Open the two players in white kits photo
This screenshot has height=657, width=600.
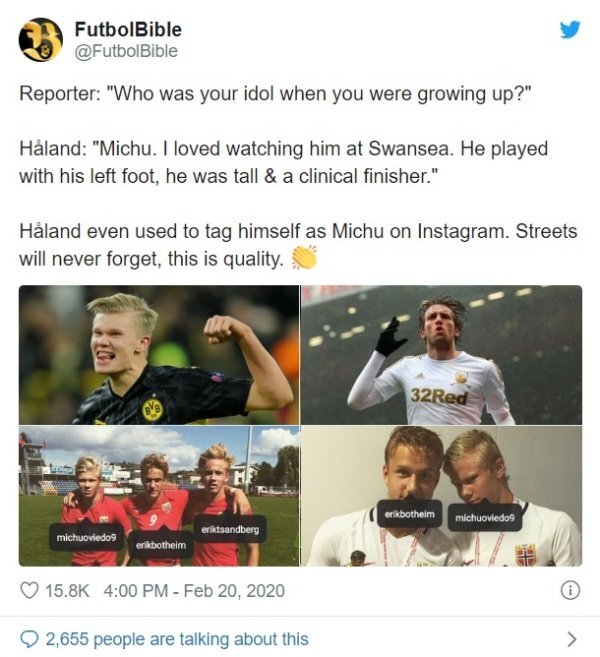pyautogui.click(x=442, y=496)
